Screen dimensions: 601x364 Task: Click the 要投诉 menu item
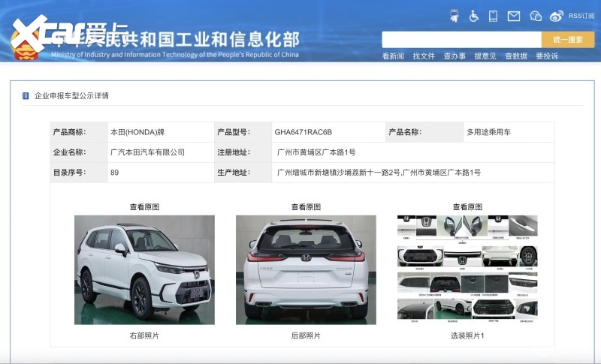coord(547,56)
